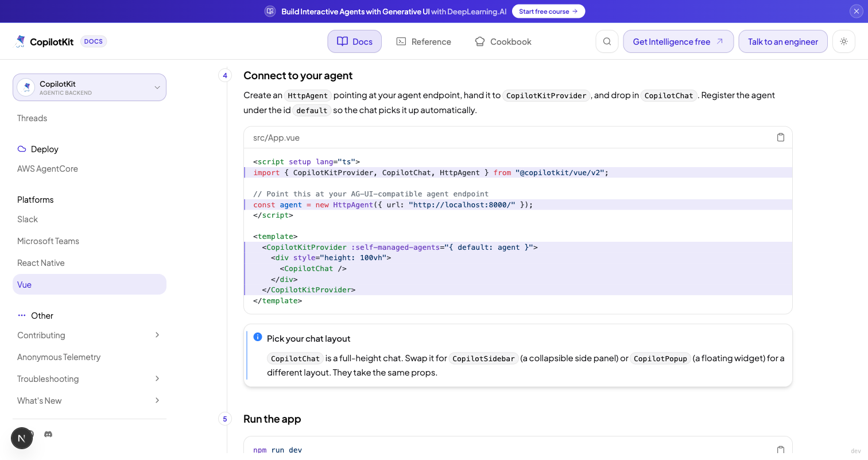This screenshot has width=868, height=460.
Task: Click the npm run dev text
Action: click(x=277, y=450)
